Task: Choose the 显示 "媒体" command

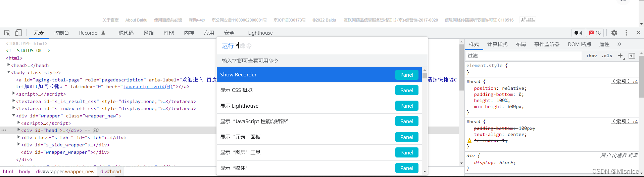Action: [319, 168]
